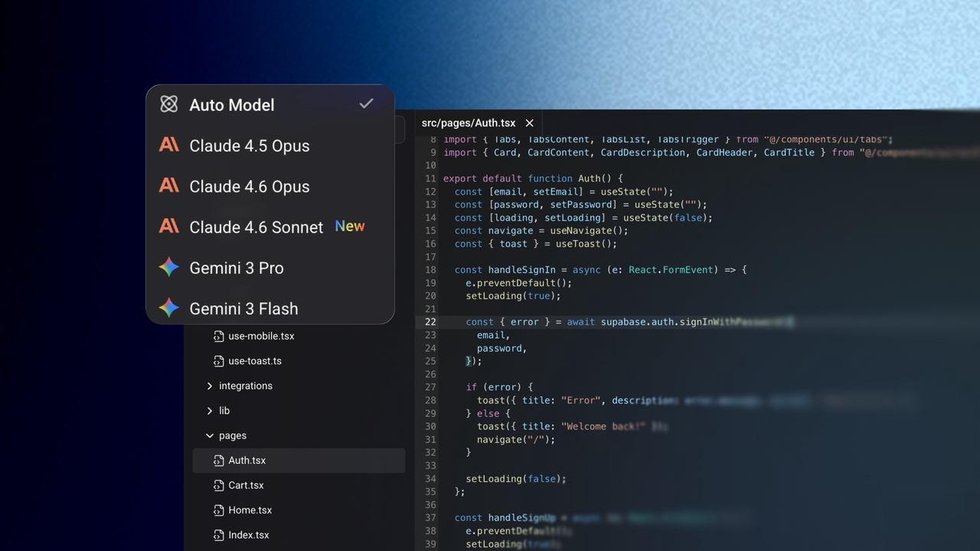
Task: Select Auto Model option
Action: coord(269,105)
